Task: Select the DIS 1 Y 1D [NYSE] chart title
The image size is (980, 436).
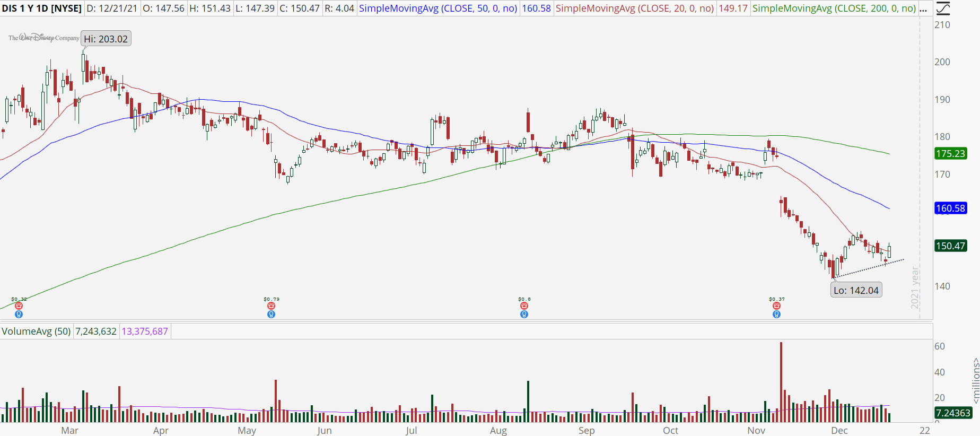Action: click(42, 8)
